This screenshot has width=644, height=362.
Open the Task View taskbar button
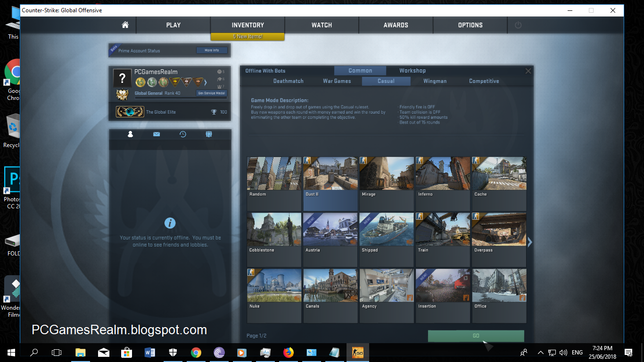57,352
